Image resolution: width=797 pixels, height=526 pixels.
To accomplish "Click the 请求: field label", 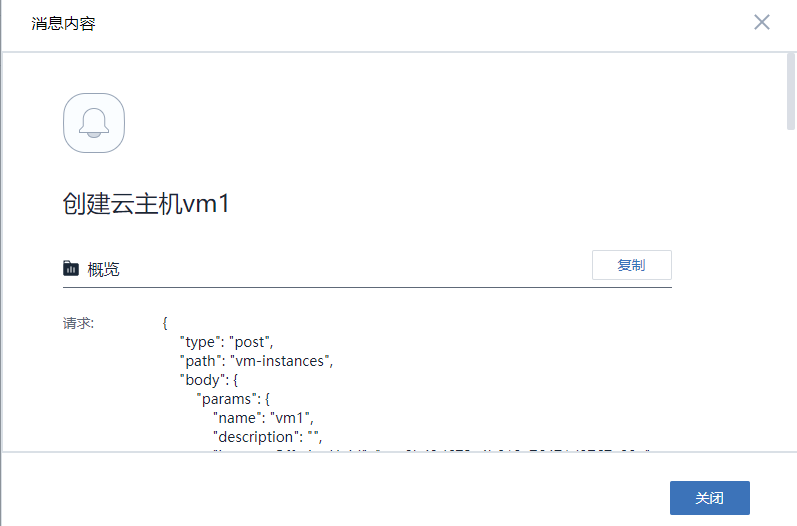I will (78, 323).
